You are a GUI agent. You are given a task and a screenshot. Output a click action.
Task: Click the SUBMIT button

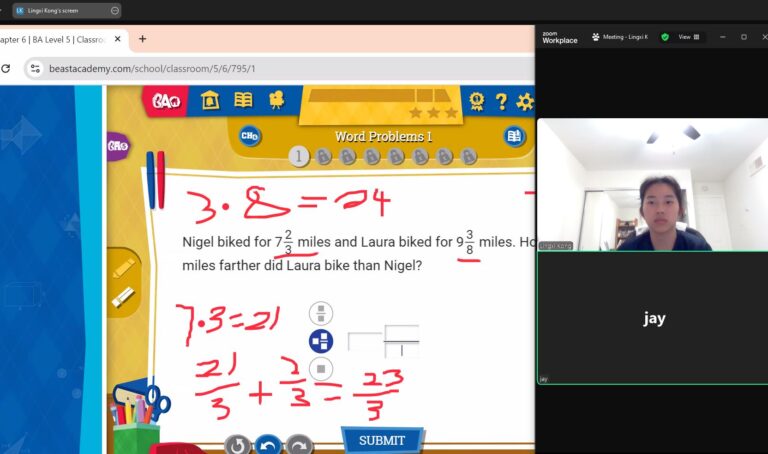click(382, 440)
